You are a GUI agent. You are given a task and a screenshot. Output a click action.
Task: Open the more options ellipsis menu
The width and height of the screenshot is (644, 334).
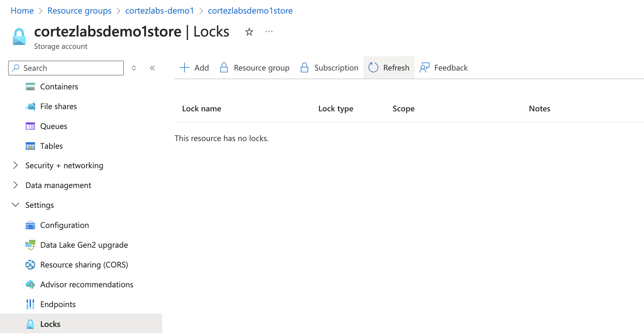(x=269, y=32)
